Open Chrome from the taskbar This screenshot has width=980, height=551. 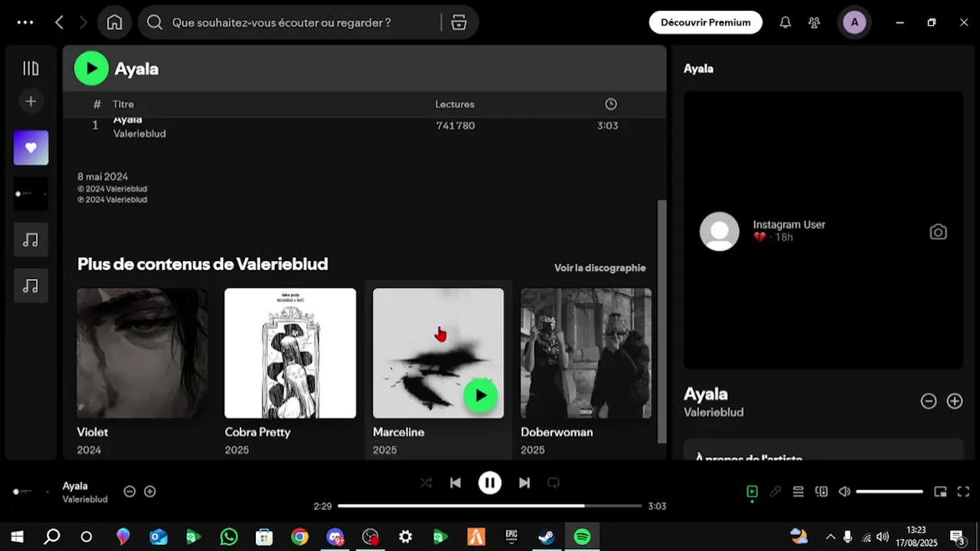(299, 536)
